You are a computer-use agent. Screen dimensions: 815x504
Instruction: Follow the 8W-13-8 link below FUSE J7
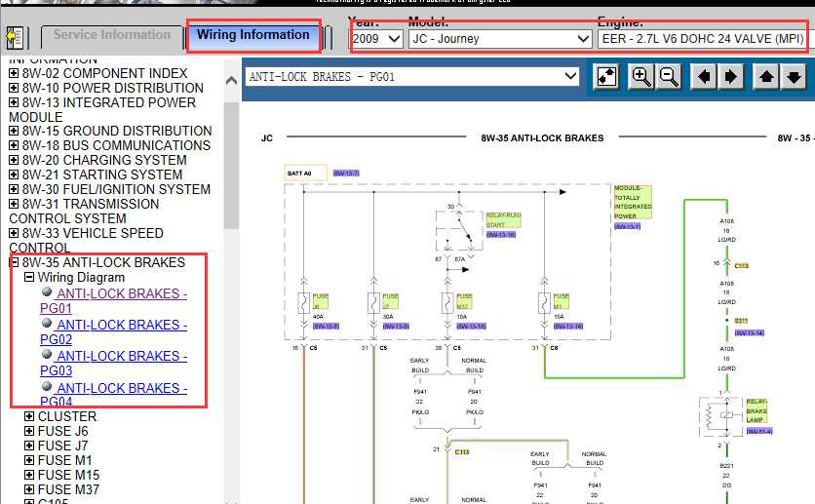tap(396, 327)
